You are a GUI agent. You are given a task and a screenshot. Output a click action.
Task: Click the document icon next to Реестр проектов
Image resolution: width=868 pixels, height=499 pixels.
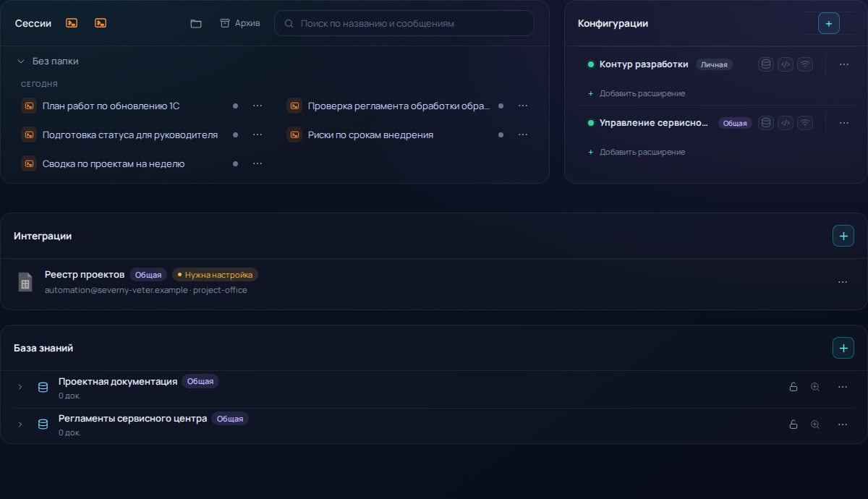pos(25,282)
